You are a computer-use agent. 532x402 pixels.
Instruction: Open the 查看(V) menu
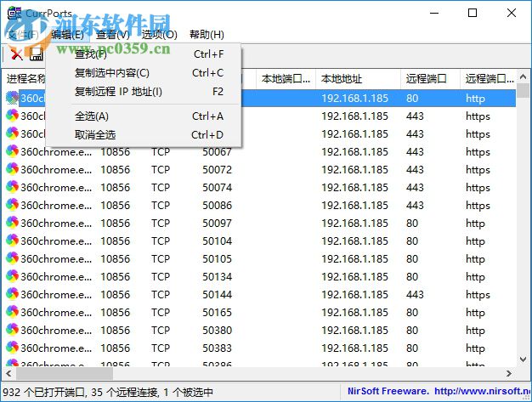coord(113,35)
